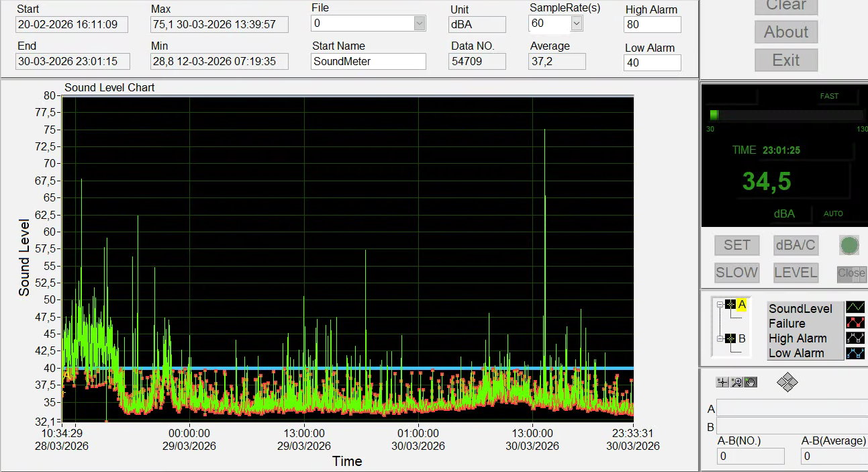Click the diamond cursor mover pad
The height and width of the screenshot is (472, 868).
[787, 383]
